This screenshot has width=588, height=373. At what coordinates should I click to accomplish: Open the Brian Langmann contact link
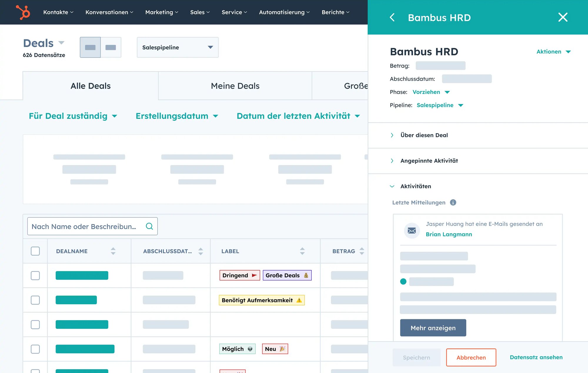449,234
